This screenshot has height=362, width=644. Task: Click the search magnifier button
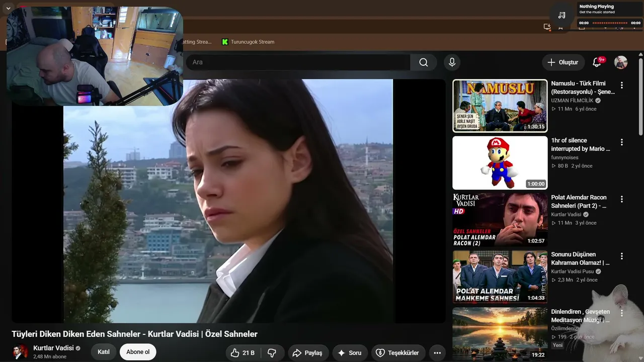point(424,62)
